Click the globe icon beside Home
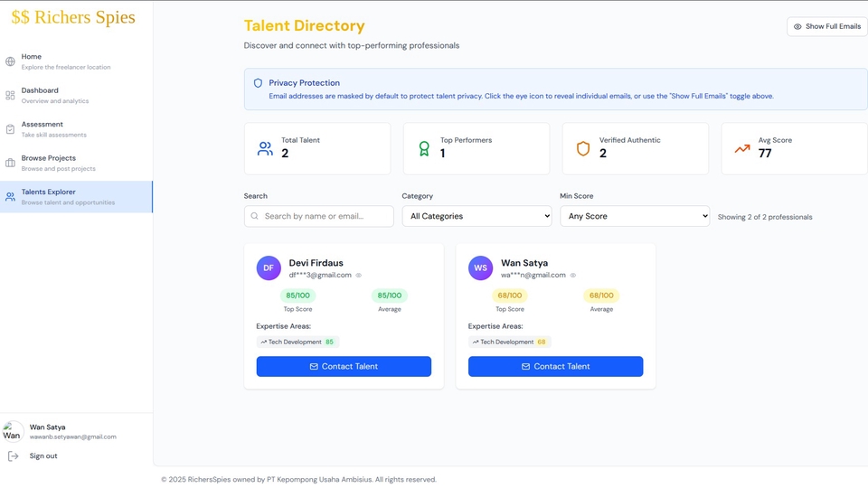The width and height of the screenshot is (868, 488). click(10, 61)
